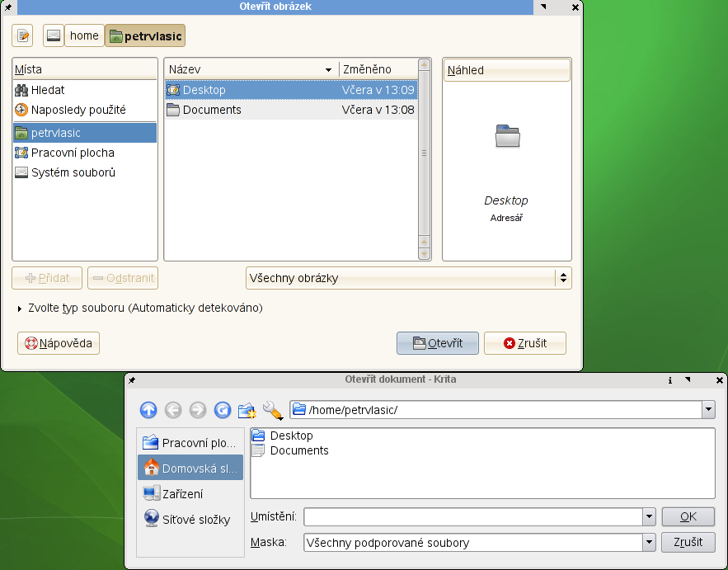This screenshot has width=728, height=570.
Task: Click the /home/petrvlasic/ path field
Action: point(496,410)
